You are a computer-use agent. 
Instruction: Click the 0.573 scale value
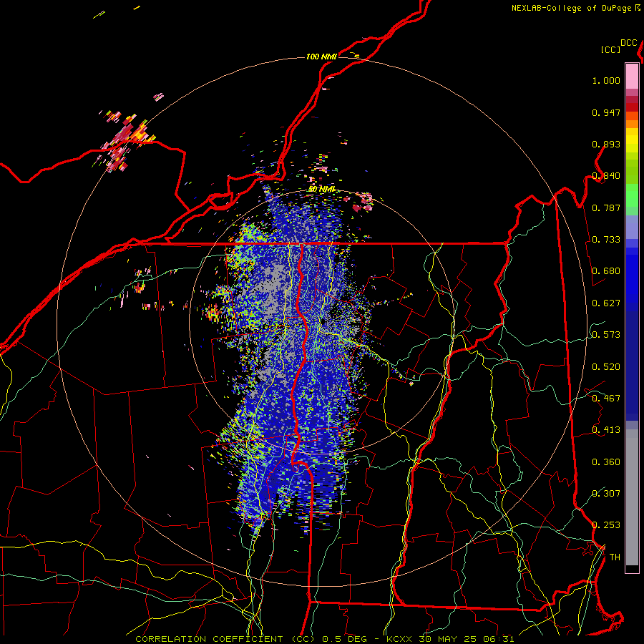pyautogui.click(x=606, y=335)
